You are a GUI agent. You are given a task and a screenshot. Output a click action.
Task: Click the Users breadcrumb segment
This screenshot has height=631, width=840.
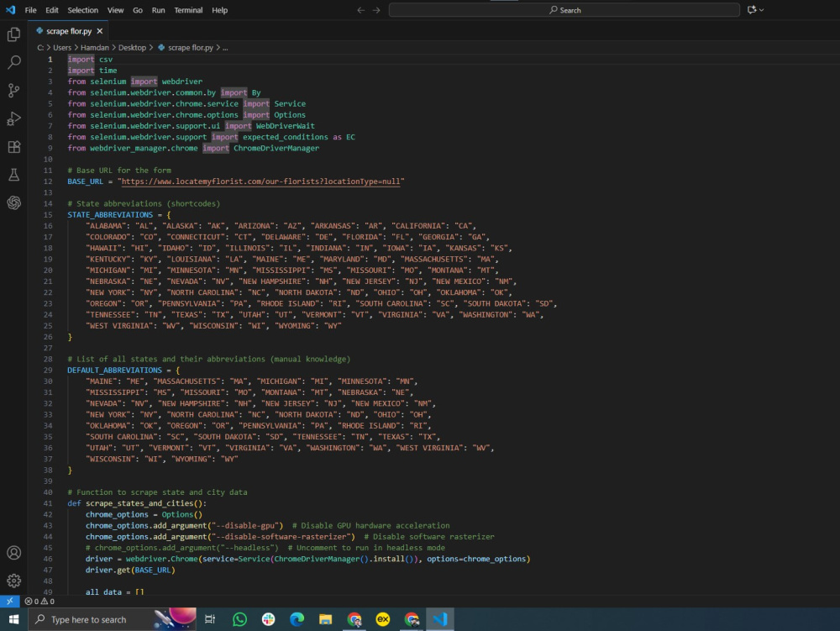pos(62,48)
